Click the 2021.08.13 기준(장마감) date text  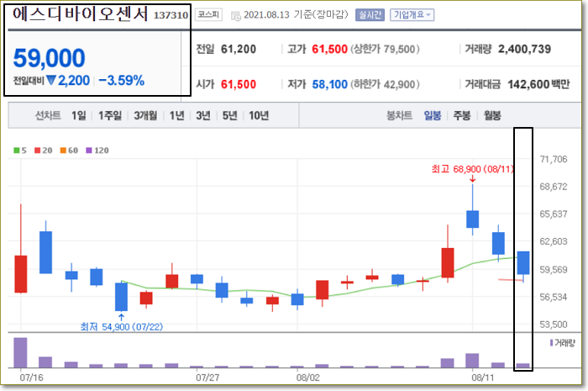pos(296,15)
